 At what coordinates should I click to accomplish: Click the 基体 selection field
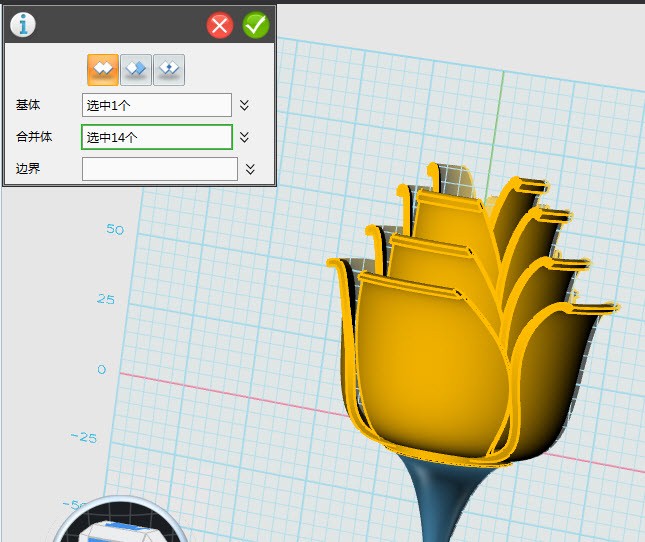pyautogui.click(x=156, y=105)
